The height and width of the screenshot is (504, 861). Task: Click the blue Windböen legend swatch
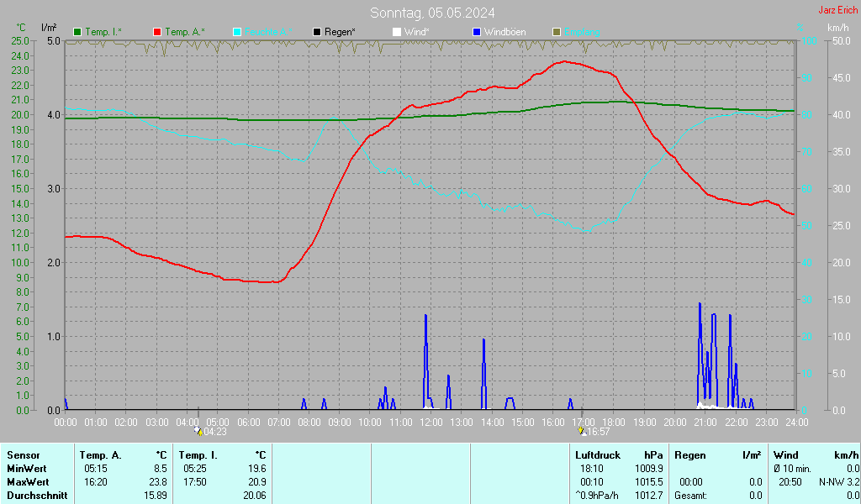coord(477,32)
